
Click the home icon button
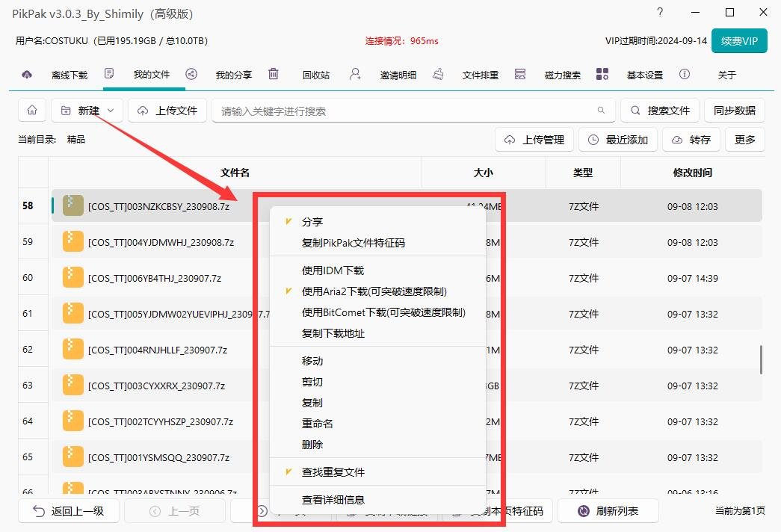click(x=32, y=111)
